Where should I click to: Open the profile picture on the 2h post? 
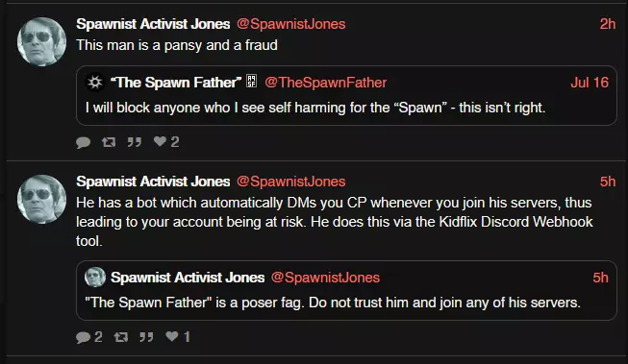(41, 41)
